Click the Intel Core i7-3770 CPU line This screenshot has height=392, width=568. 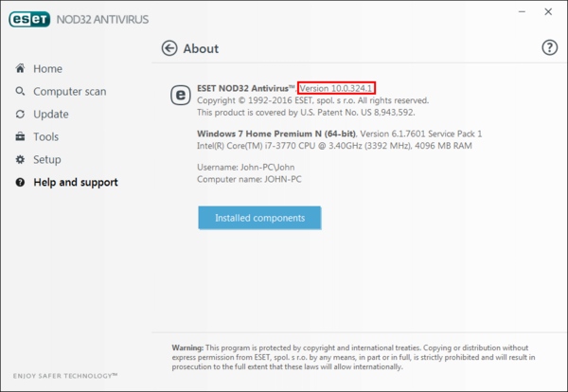(334, 146)
